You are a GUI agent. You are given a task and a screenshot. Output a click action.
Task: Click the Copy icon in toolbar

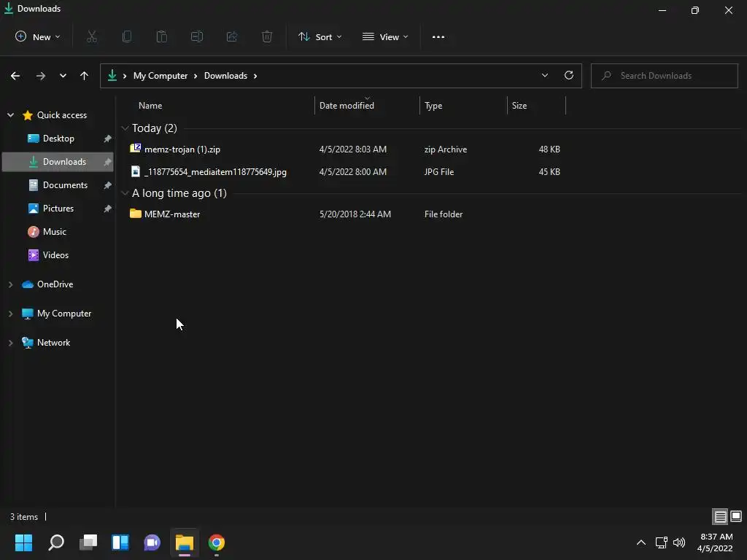click(x=127, y=36)
